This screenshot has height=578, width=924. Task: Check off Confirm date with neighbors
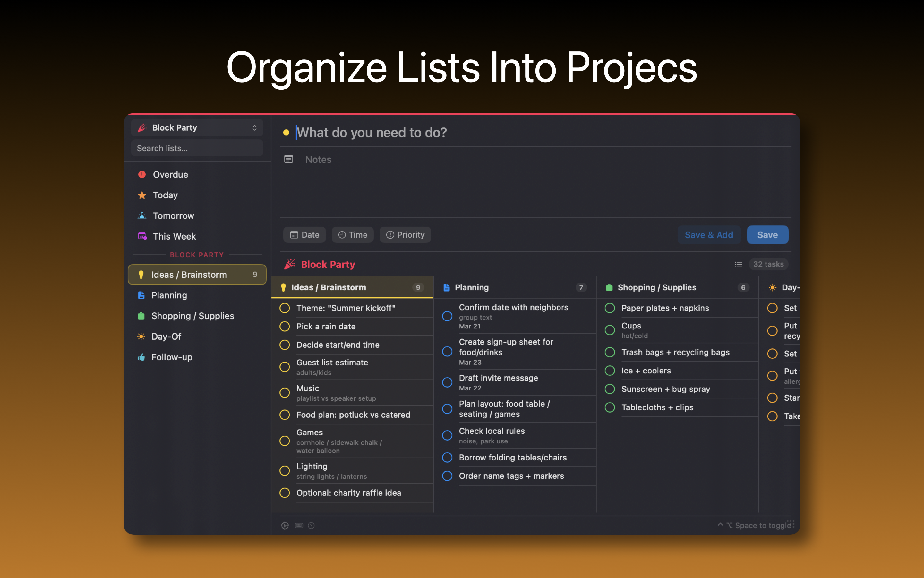click(x=447, y=316)
